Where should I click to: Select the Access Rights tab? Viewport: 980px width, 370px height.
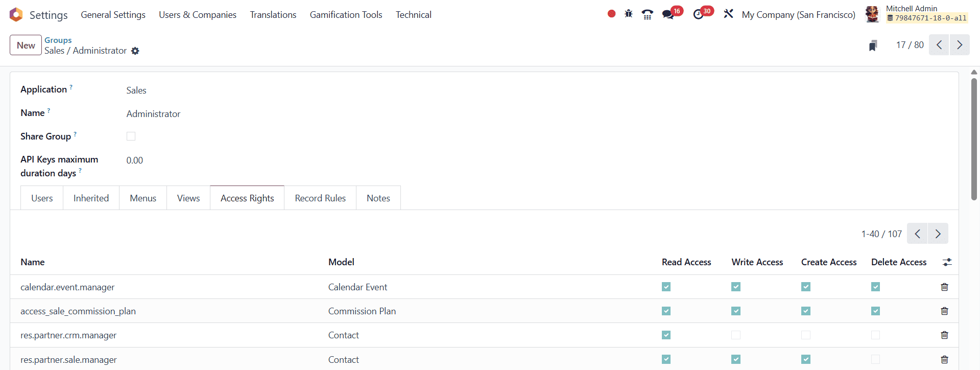coord(247,198)
